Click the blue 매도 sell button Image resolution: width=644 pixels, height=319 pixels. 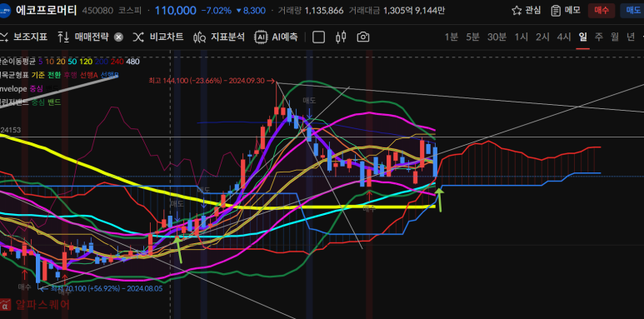pos(633,11)
